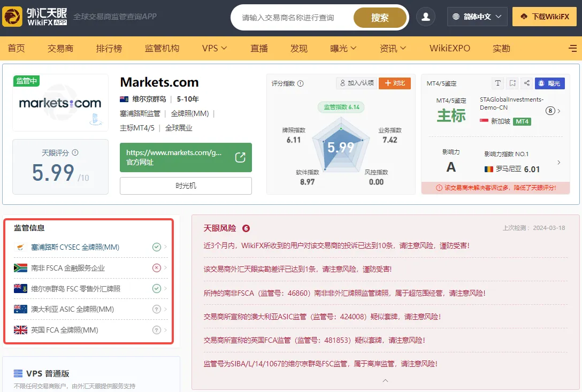The height and width of the screenshot is (392, 582).
Task: Open the 排行榜 menu item
Action: click(x=109, y=48)
